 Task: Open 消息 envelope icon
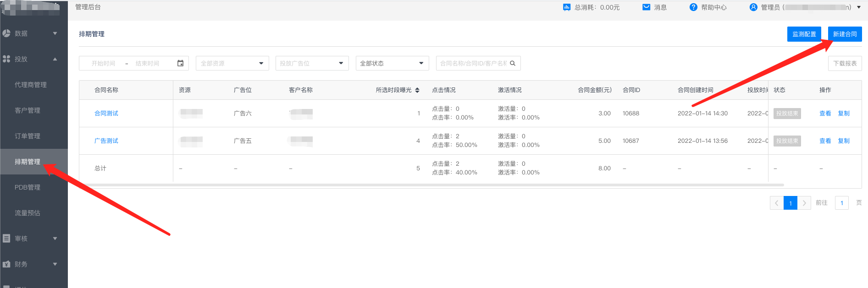(x=646, y=7)
